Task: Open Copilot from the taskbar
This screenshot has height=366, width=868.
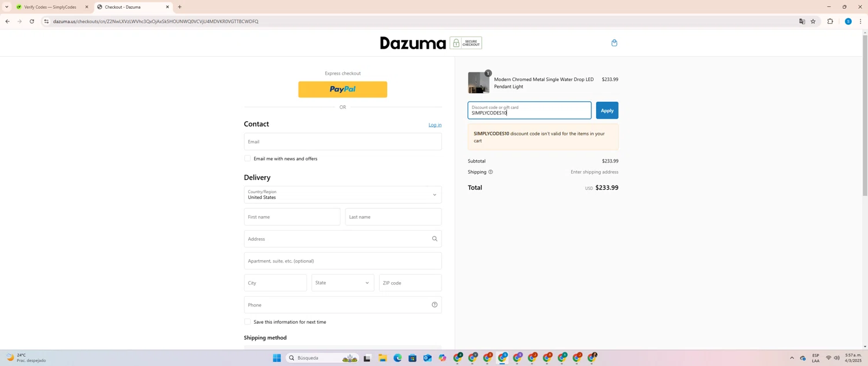Action: pyautogui.click(x=443, y=358)
